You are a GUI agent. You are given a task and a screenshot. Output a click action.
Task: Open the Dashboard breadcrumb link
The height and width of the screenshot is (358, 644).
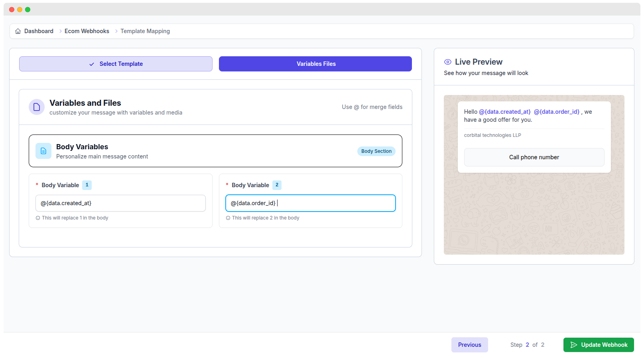(39, 31)
